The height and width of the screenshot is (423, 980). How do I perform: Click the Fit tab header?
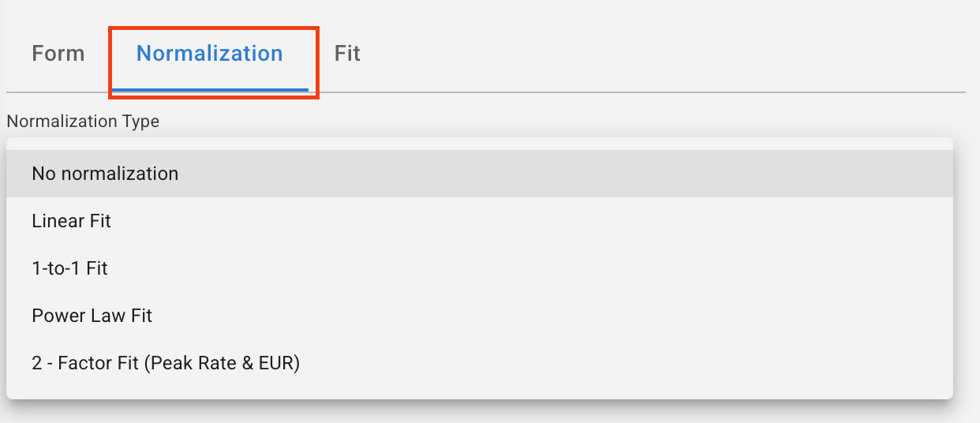click(347, 54)
